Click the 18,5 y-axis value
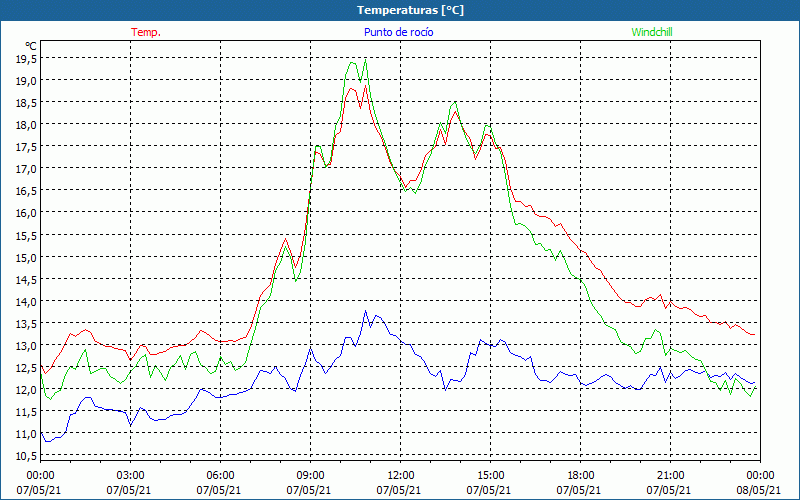The width and height of the screenshot is (800, 500). [x=26, y=103]
